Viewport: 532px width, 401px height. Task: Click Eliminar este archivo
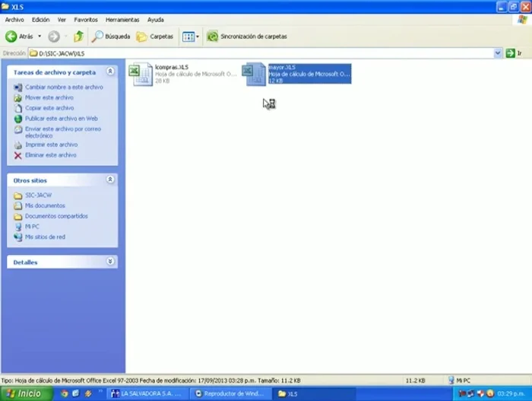[51, 155]
